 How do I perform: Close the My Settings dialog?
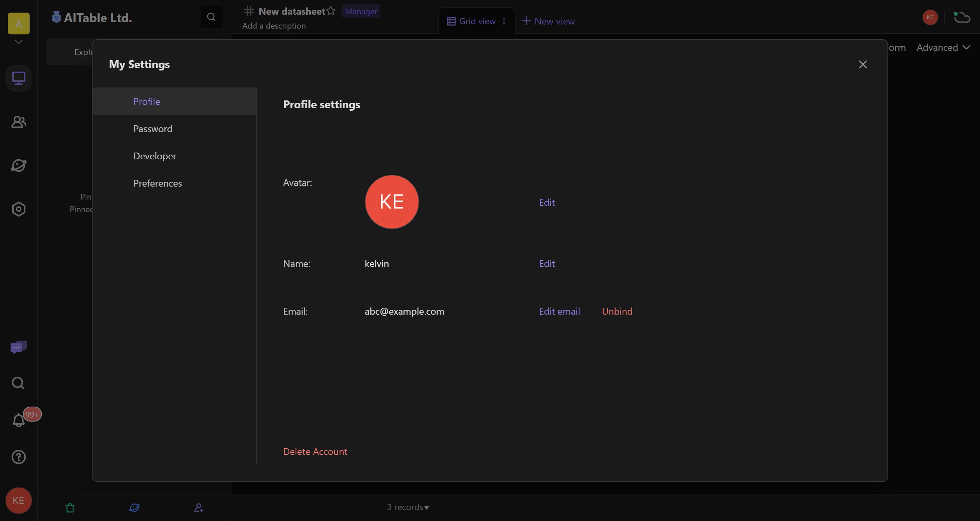(863, 64)
